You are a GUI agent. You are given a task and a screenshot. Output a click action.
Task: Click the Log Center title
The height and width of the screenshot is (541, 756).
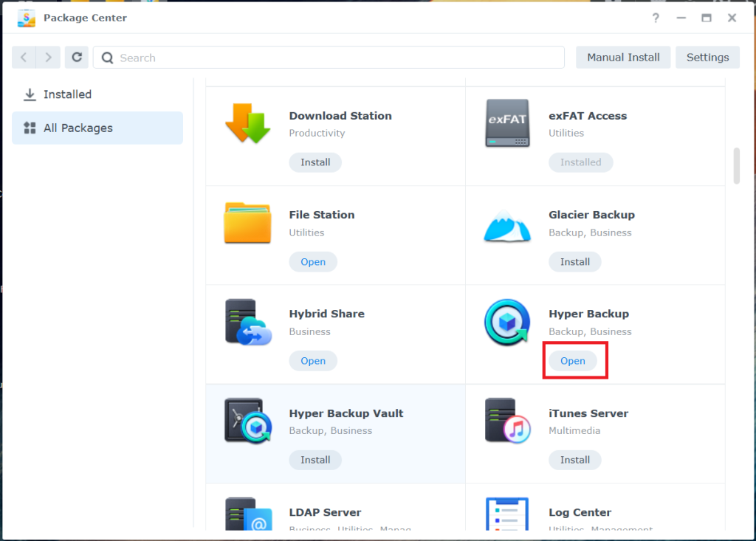pos(580,512)
